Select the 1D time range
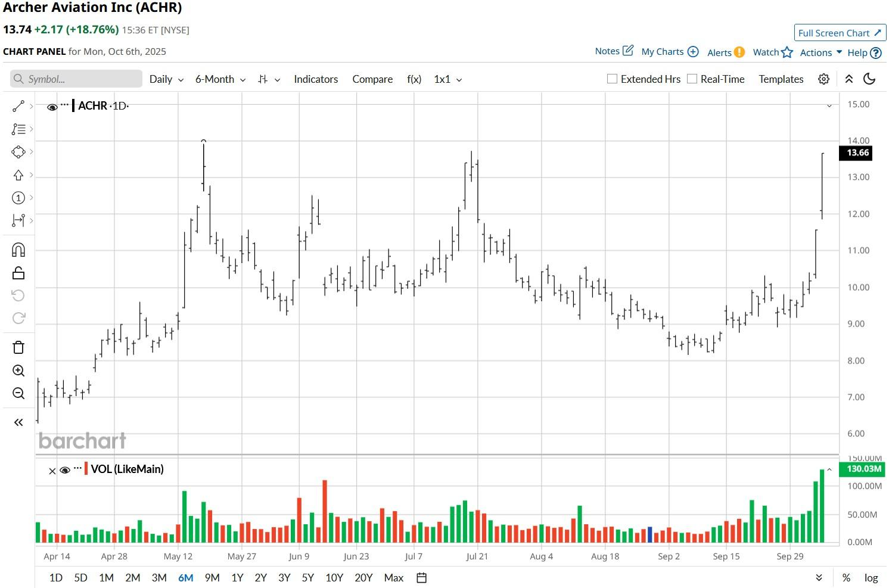This screenshot has width=889, height=588. tap(56, 578)
